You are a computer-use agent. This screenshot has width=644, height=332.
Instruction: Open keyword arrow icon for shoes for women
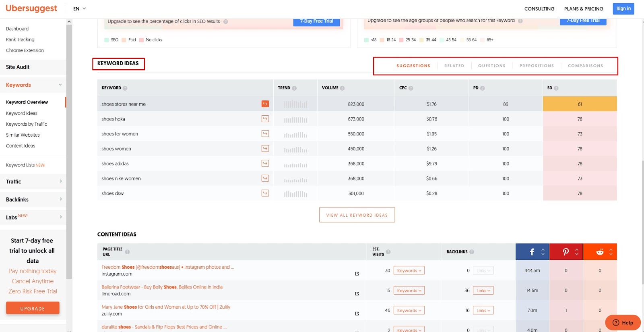pos(265,134)
